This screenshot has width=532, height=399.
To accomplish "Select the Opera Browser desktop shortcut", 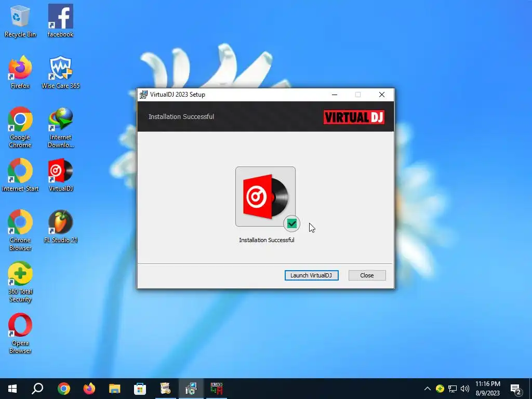I will pyautogui.click(x=20, y=334).
